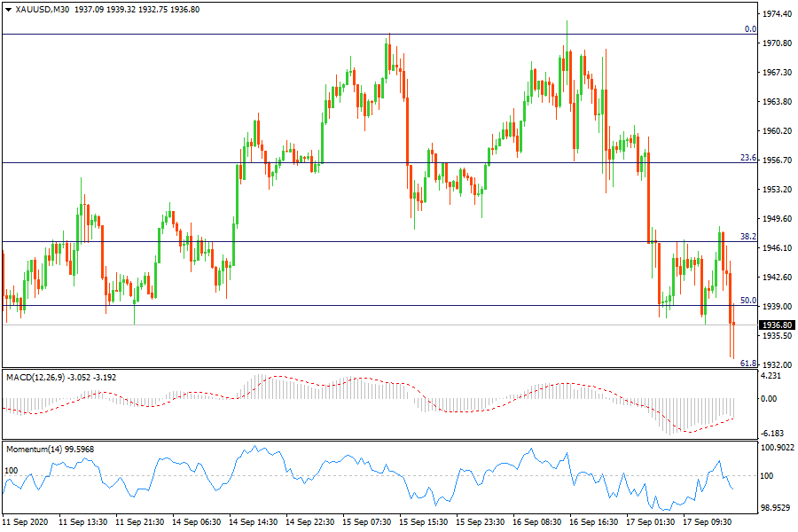Click the triangle arrow beside XAUUSD,M30

point(8,9)
